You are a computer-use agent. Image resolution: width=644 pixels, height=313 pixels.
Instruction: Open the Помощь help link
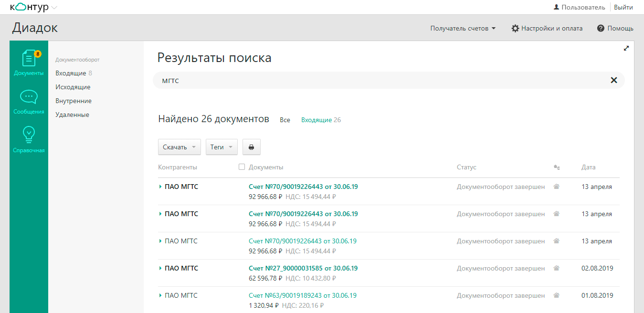tap(615, 28)
